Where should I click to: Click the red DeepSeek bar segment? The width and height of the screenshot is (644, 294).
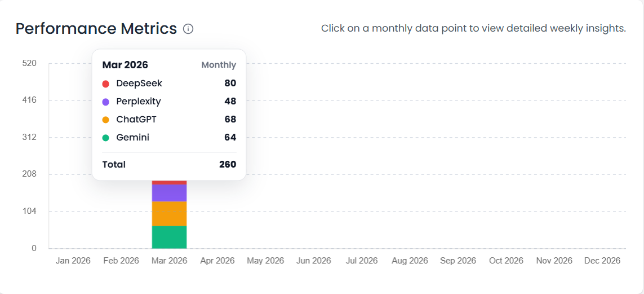coord(169,182)
